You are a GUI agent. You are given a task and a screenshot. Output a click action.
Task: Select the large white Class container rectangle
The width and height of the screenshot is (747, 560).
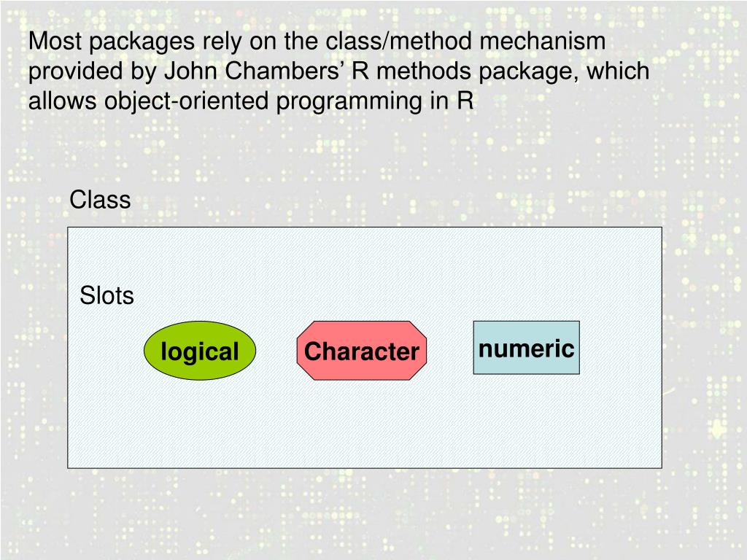coord(365,348)
